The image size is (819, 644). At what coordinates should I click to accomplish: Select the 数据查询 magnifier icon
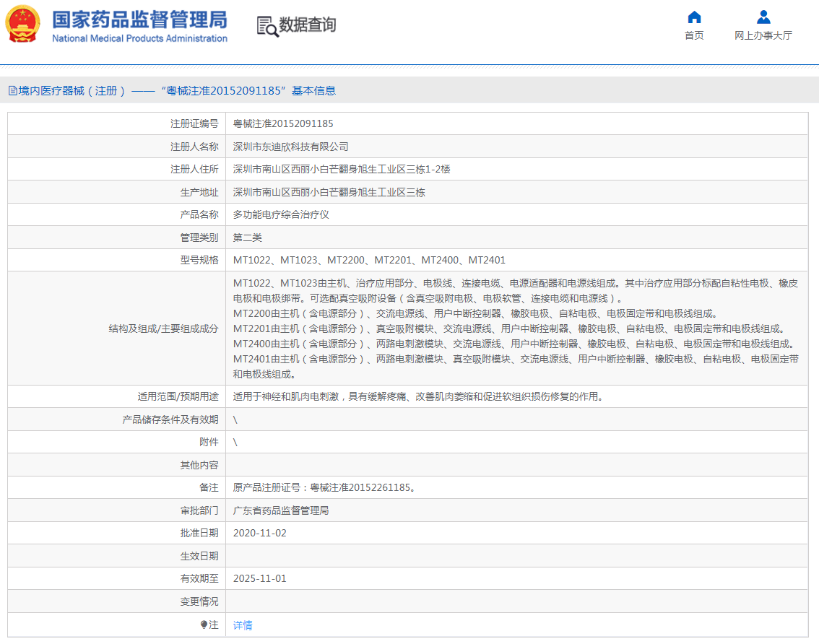point(266,25)
